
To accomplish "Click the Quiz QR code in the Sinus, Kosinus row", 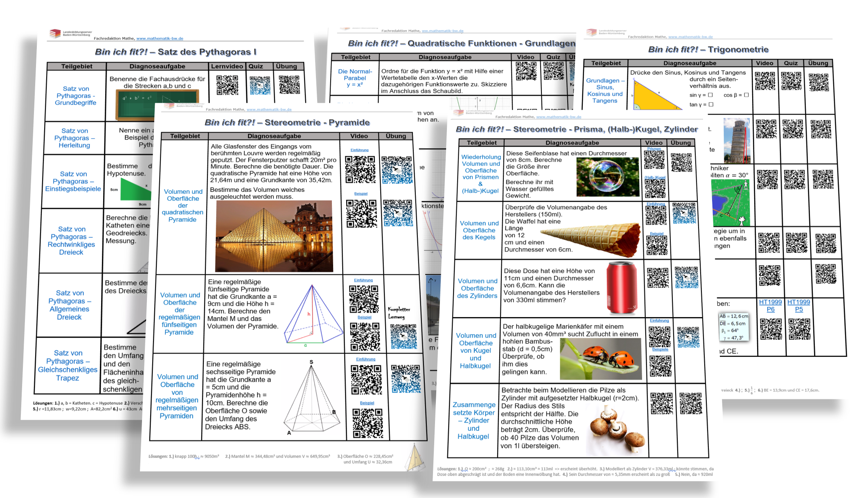I will point(791,81).
